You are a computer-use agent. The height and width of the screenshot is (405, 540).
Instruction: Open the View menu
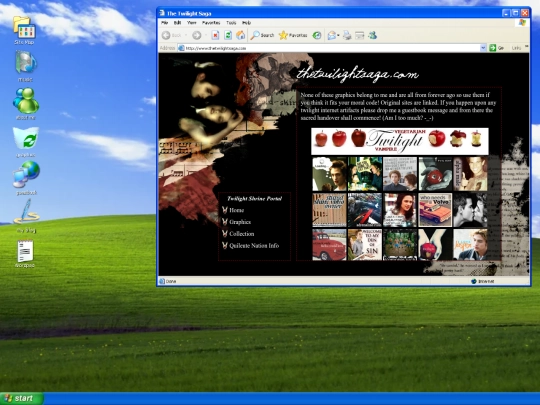[191, 23]
